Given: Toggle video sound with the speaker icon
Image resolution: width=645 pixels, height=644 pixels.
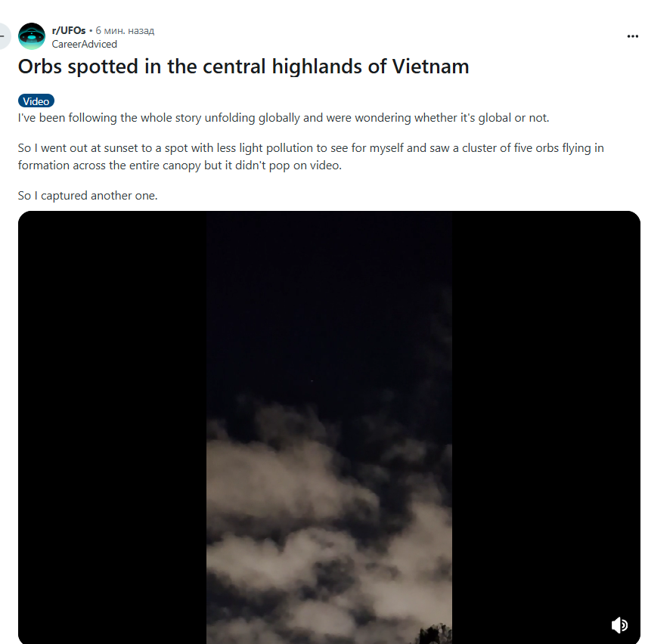Looking at the screenshot, I should click(619, 625).
